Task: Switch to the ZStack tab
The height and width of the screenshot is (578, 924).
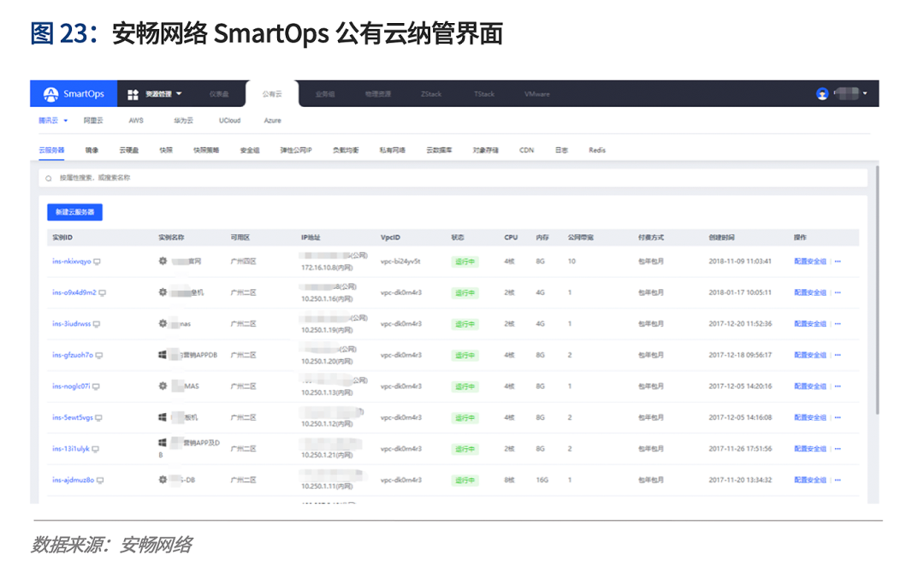Action: 431,94
